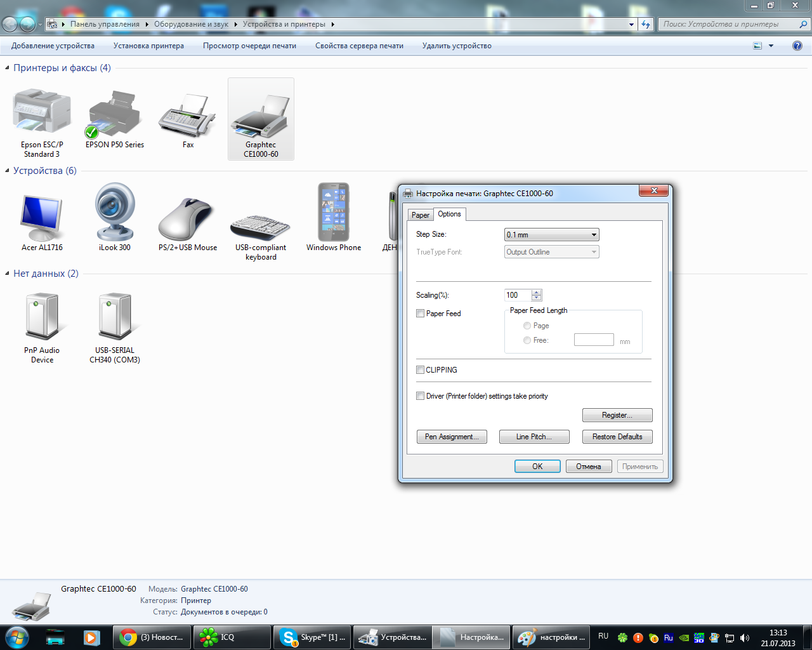Click 'Удалить устройство' in the toolbar

point(457,46)
